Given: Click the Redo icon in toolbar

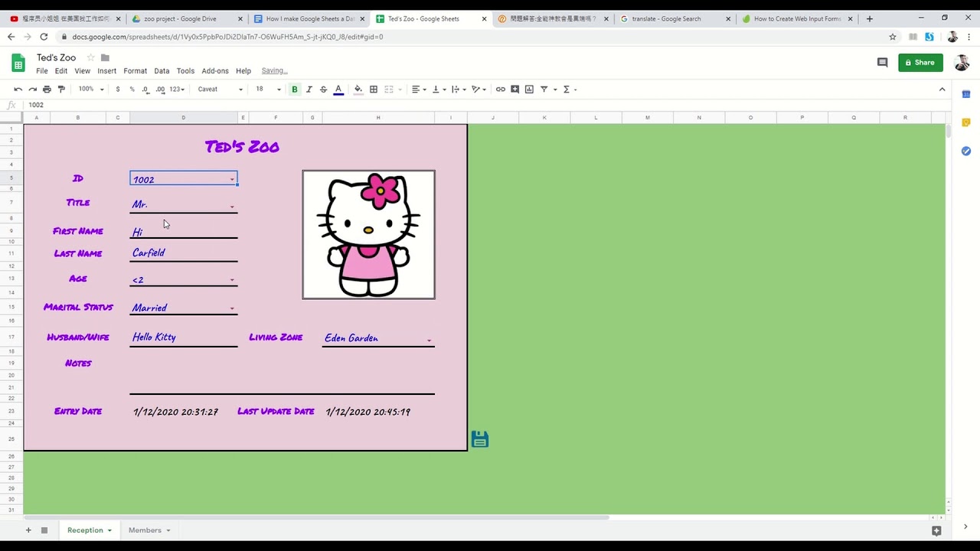Looking at the screenshot, I should click(x=32, y=90).
